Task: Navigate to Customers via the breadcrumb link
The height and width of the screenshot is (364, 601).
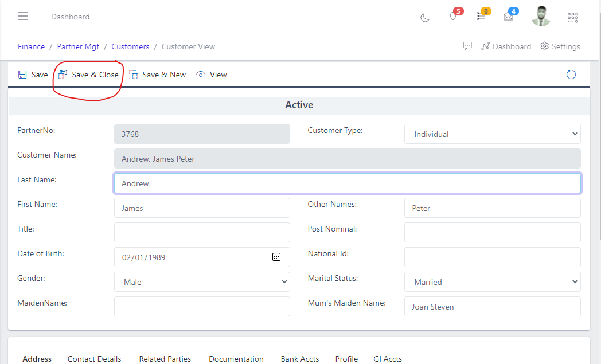Action: pyautogui.click(x=130, y=46)
